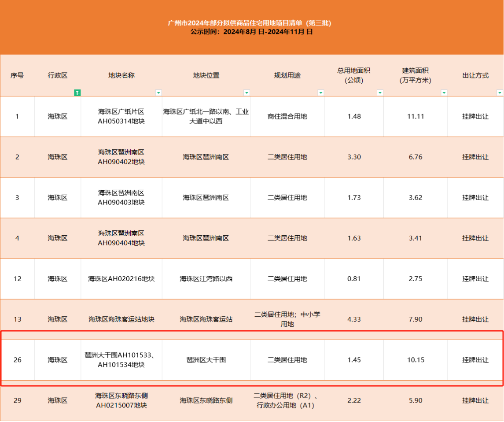Select the land area value 4.33
This screenshot has height=422, width=504.
[354, 319]
